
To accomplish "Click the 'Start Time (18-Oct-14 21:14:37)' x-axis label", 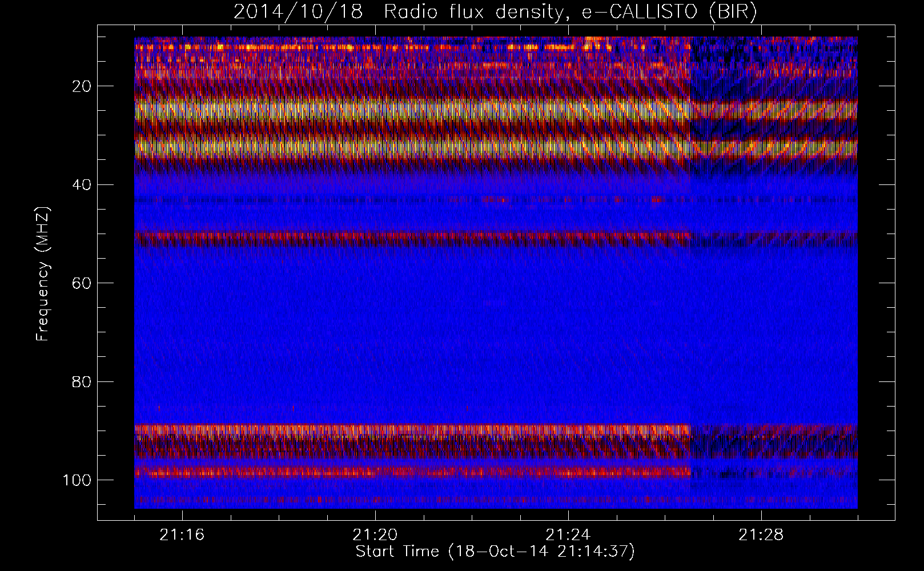I will coord(495,552).
